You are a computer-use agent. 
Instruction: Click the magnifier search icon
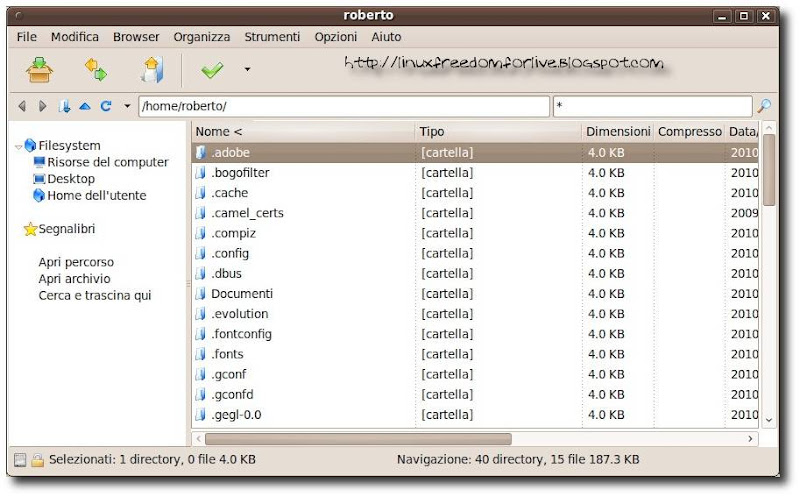pos(764,106)
